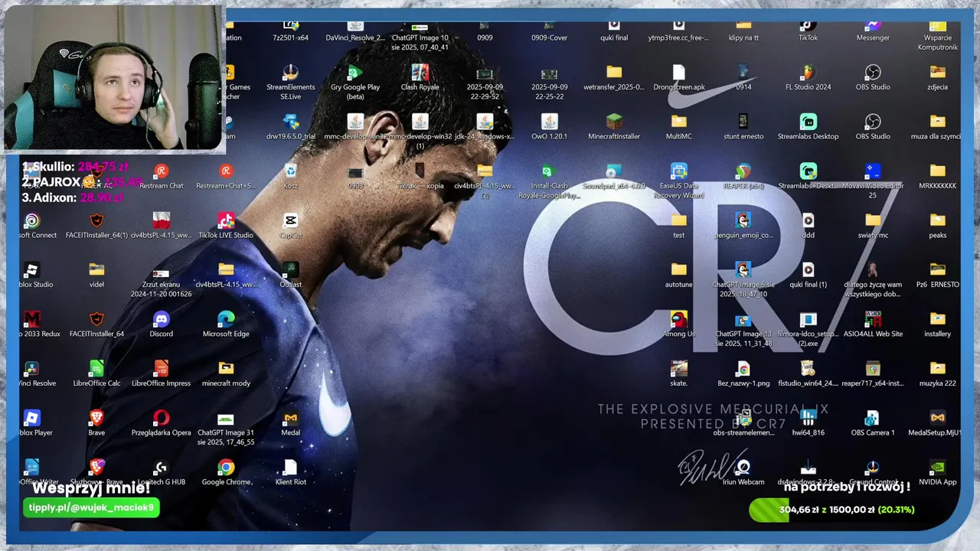This screenshot has width=980, height=551.
Task: Open the swiaty mc folder
Action: [x=873, y=225]
